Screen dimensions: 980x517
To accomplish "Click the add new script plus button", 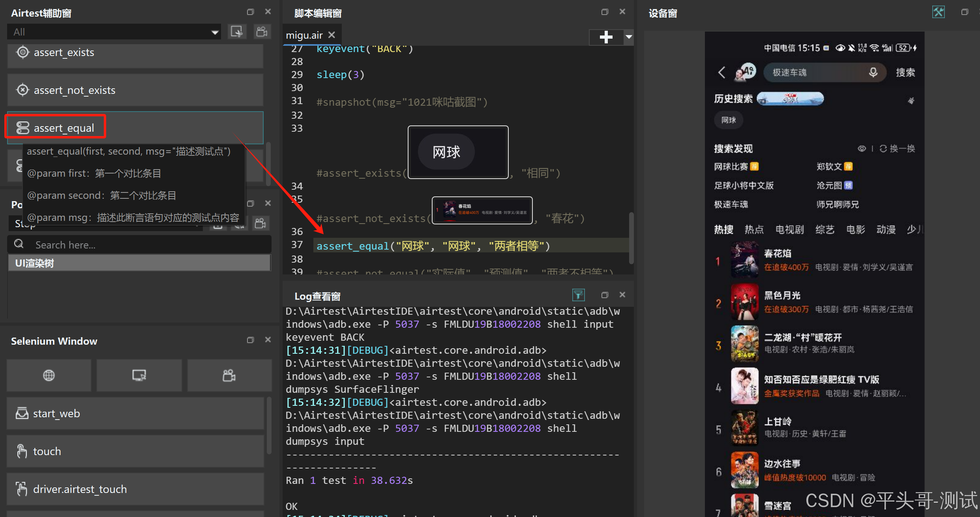I will pos(606,37).
